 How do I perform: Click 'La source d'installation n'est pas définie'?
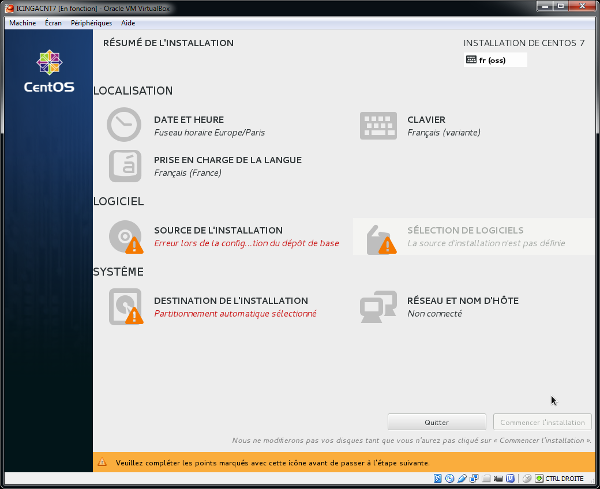[486, 243]
